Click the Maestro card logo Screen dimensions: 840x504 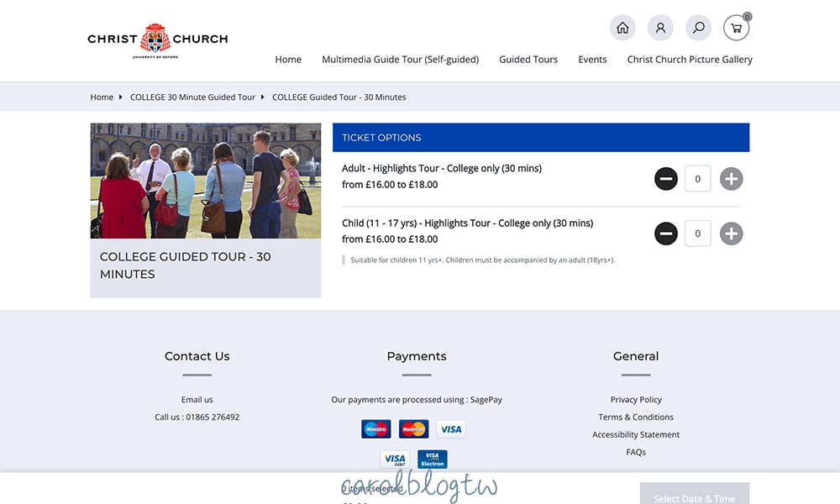tap(376, 429)
